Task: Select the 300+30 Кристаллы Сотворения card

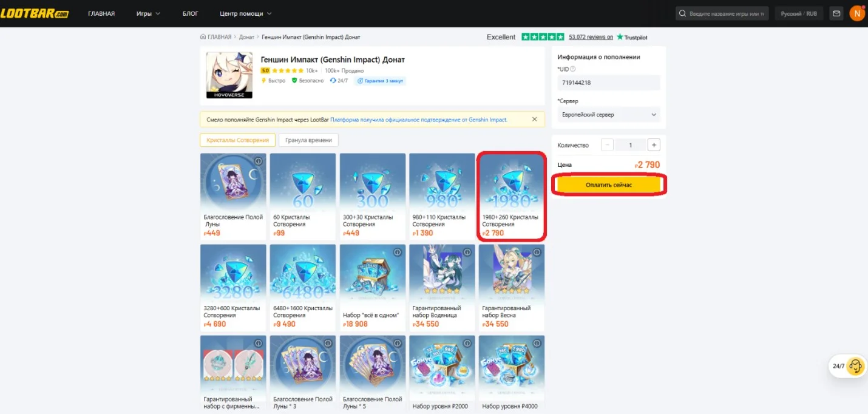Action: tap(373, 196)
